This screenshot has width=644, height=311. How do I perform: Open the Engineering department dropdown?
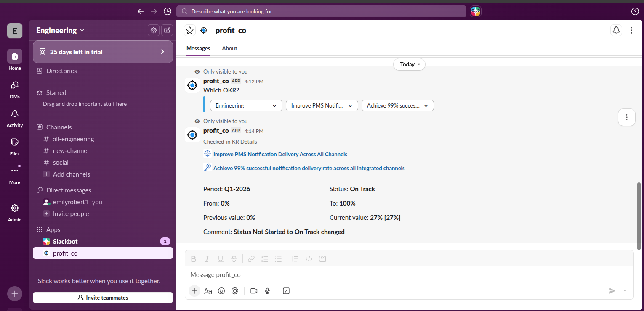(x=246, y=105)
